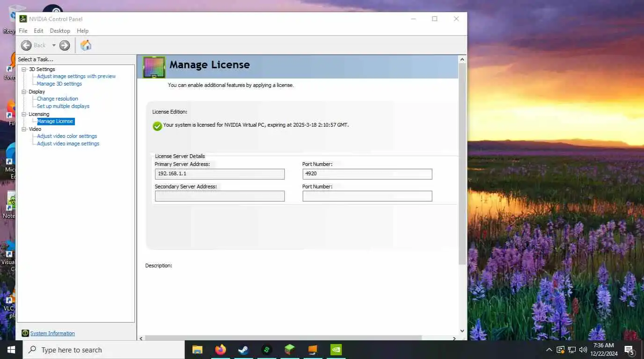
Task: Click the network icon in system tray
Action: (572, 350)
